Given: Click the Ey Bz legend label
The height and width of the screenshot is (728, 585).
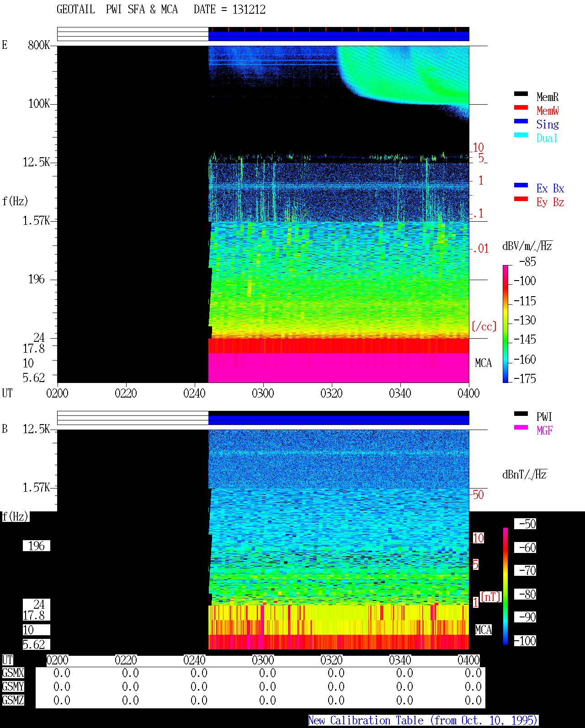Looking at the screenshot, I should point(550,202).
